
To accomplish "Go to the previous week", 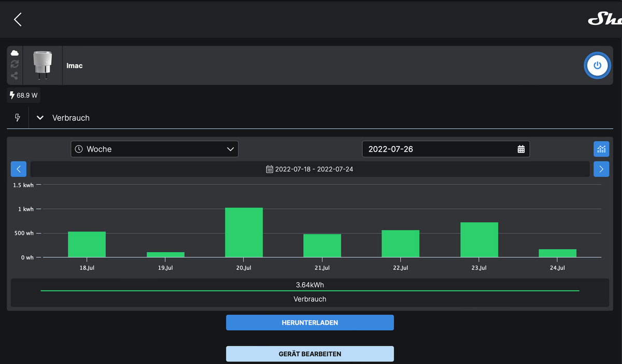I will point(19,169).
